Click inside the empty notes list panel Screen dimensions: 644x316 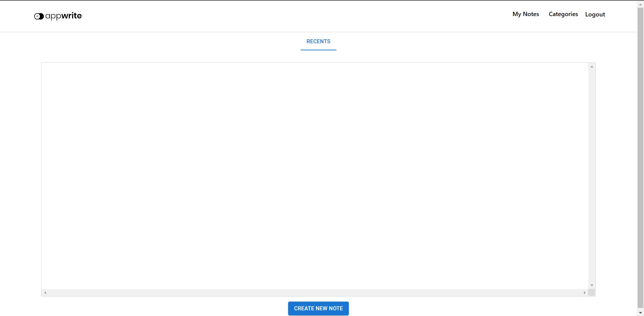pos(315,176)
